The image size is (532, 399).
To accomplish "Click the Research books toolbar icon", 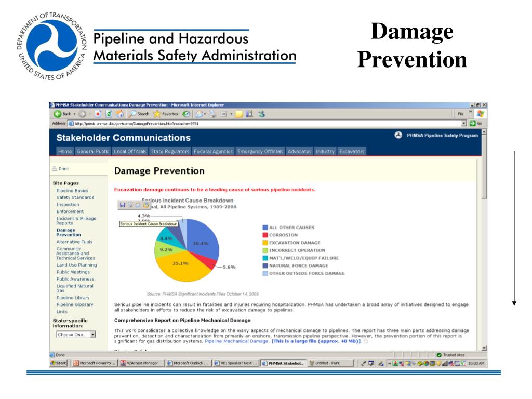I will click(249, 114).
